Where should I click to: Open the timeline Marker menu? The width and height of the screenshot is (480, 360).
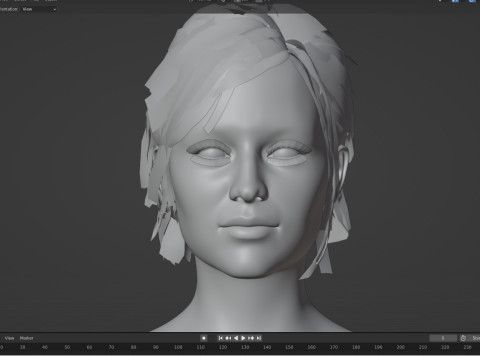click(x=26, y=338)
